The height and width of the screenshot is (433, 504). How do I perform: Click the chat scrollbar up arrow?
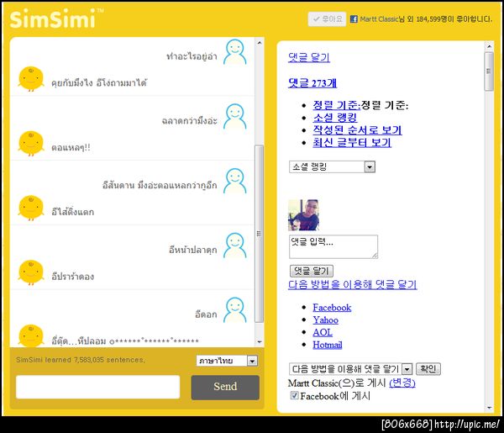(260, 43)
